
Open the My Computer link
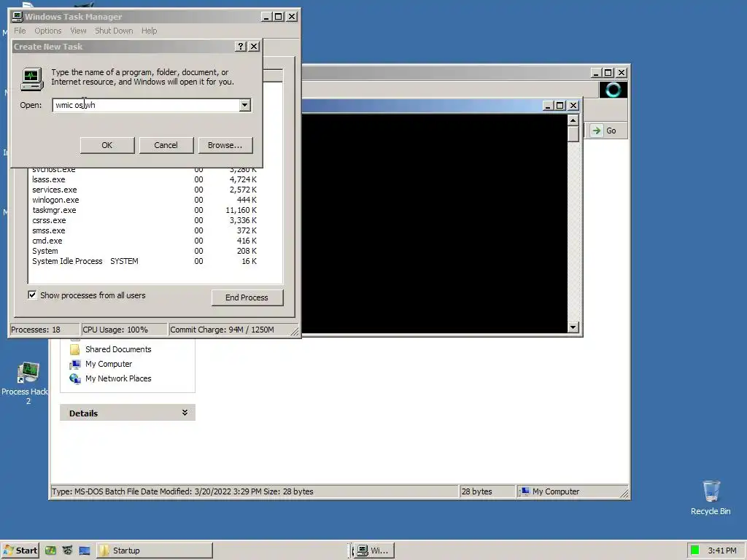click(x=109, y=365)
